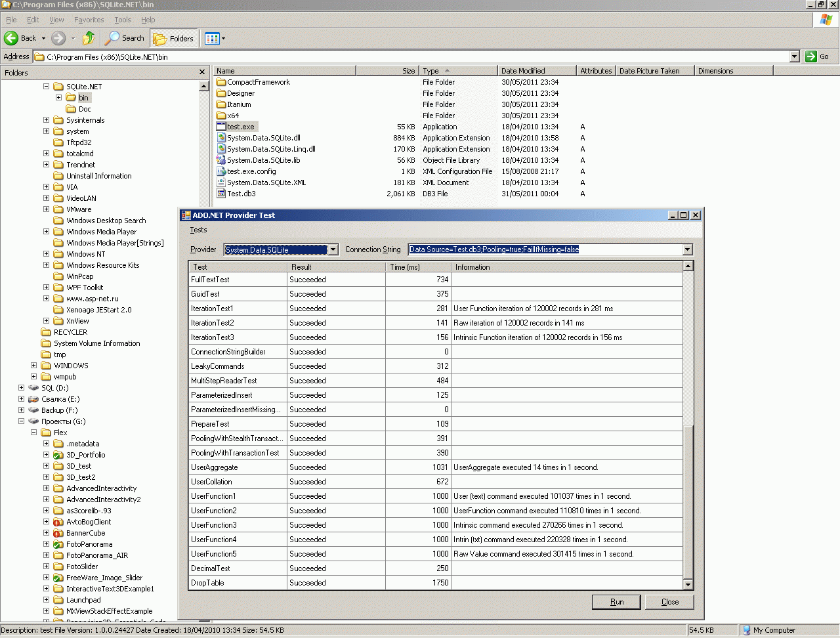Image resolution: width=840 pixels, height=638 pixels.
Task: Open the Connection String dropdown
Action: (687, 249)
